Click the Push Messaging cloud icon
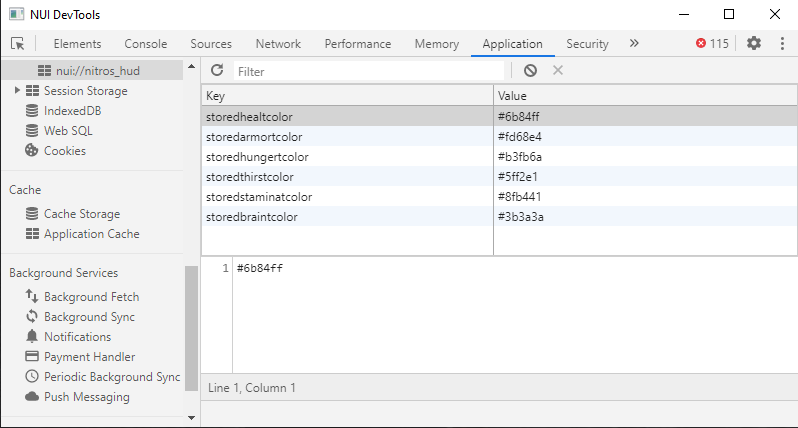 (x=32, y=396)
